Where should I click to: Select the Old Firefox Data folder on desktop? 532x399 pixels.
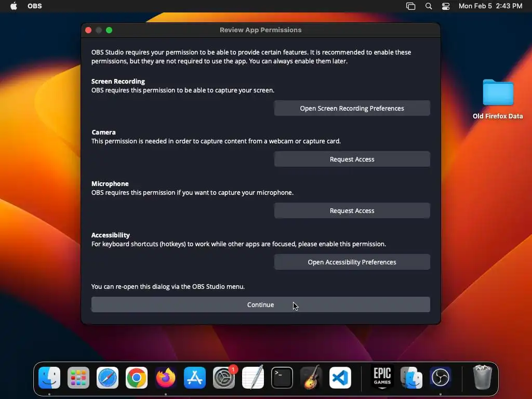tap(498, 99)
